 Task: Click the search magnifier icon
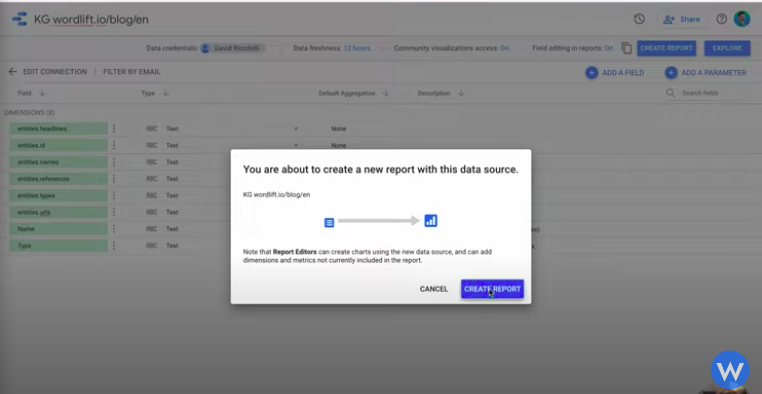pos(671,93)
